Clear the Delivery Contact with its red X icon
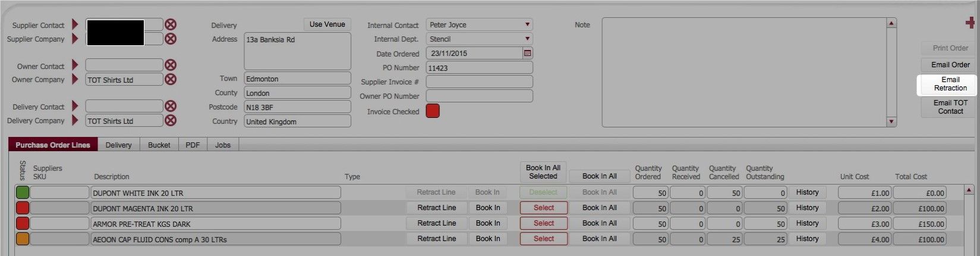The width and height of the screenshot is (980, 256). click(171, 107)
